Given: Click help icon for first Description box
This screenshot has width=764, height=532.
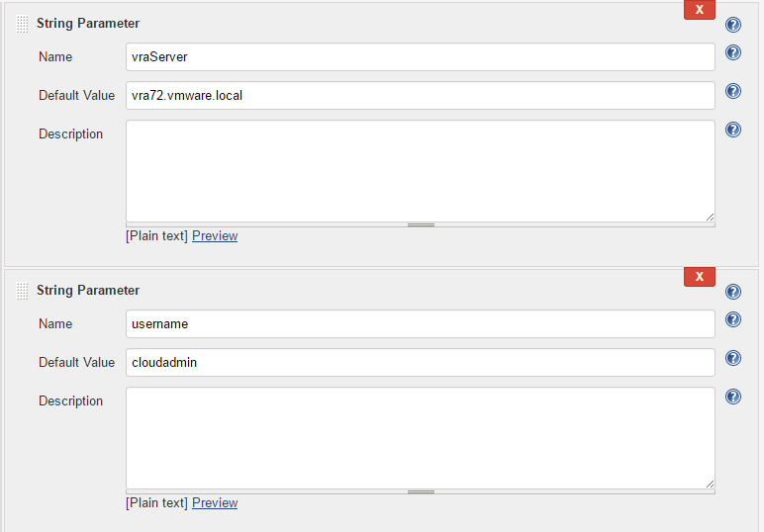Looking at the screenshot, I should [x=733, y=130].
